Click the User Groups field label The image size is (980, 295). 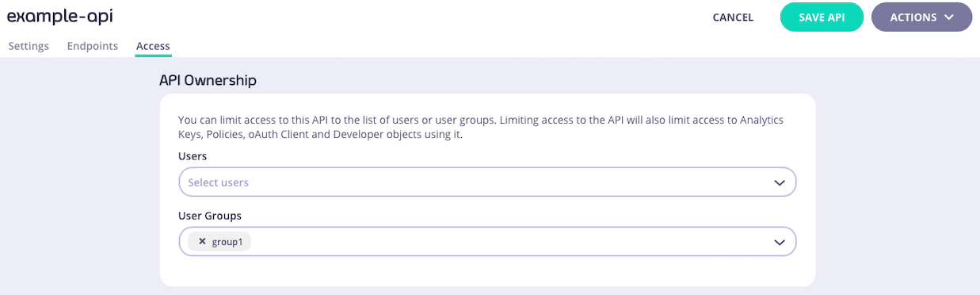(210, 216)
